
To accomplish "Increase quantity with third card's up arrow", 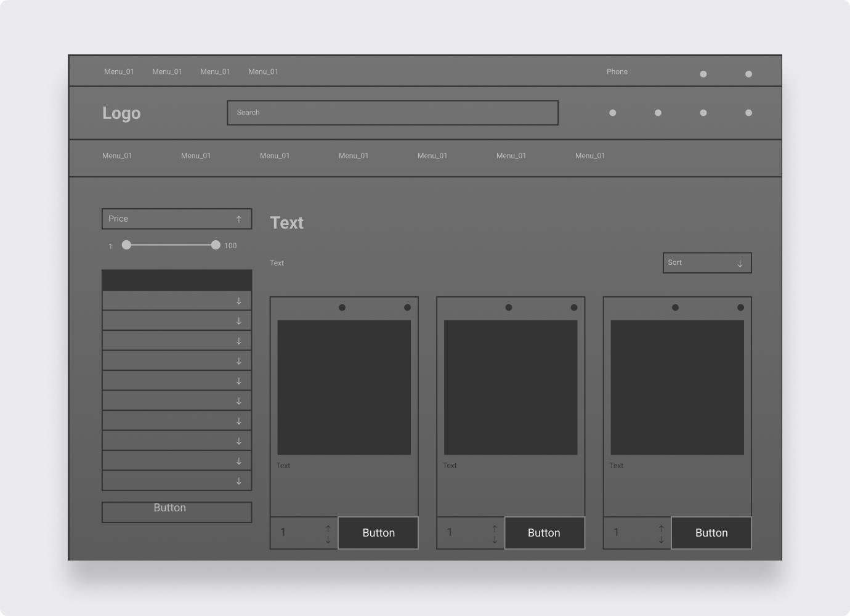I will click(662, 529).
